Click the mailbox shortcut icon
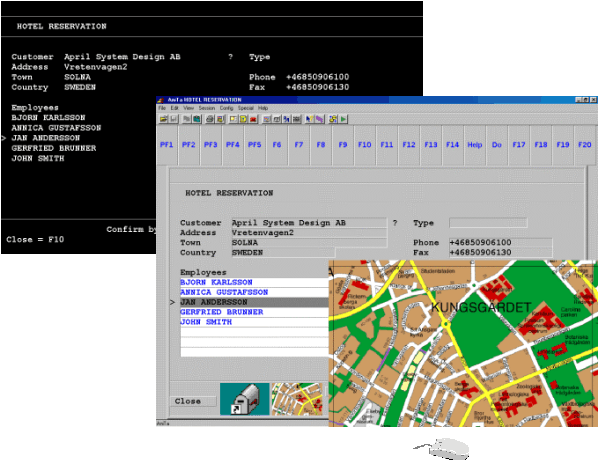This screenshot has width=599, height=463. (245, 399)
